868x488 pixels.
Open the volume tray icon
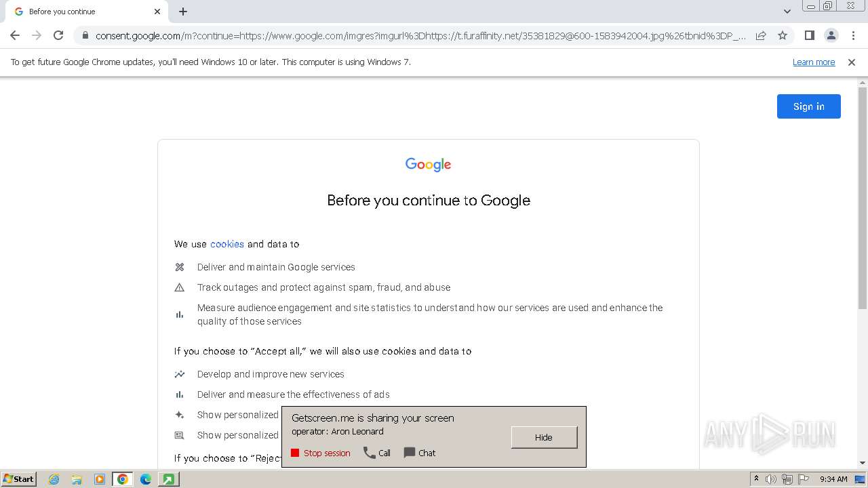771,479
